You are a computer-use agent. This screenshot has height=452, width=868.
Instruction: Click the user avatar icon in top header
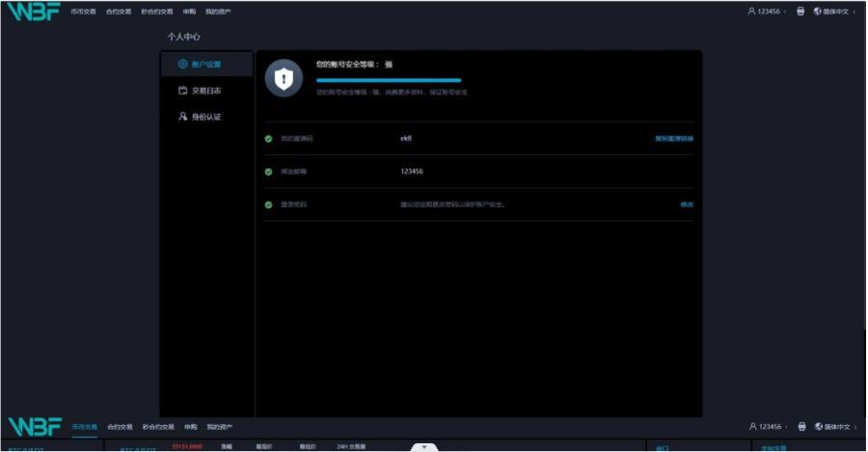pos(752,12)
